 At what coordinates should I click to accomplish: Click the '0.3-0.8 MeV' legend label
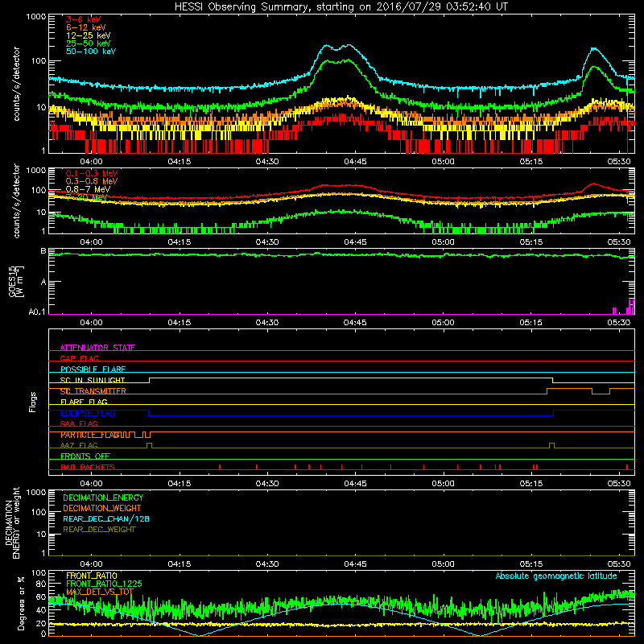92,181
